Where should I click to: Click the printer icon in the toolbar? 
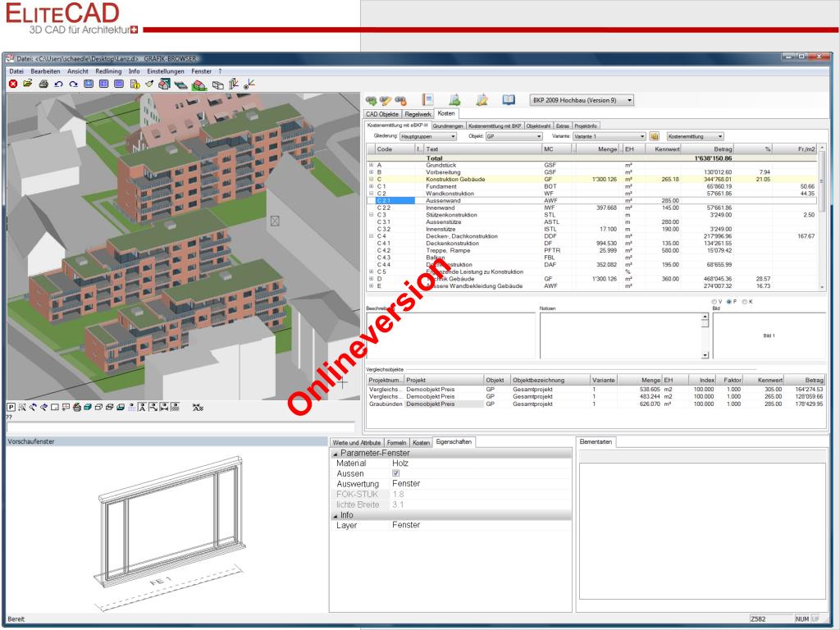pyautogui.click(x=42, y=83)
